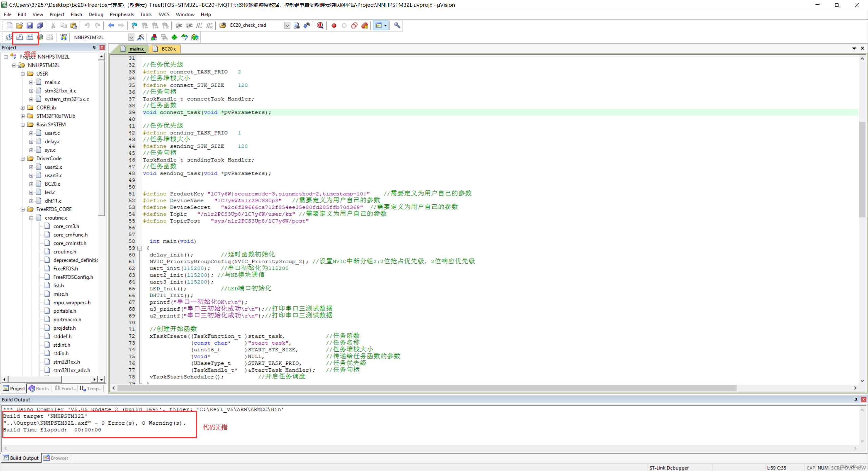Image resolution: width=868 pixels, height=471 pixels.
Task: Switch to the BC20.c tab
Action: (169, 49)
